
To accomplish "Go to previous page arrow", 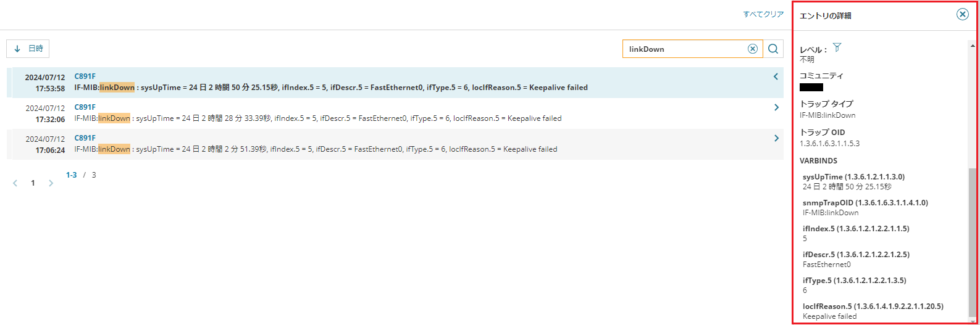I will click(x=15, y=183).
